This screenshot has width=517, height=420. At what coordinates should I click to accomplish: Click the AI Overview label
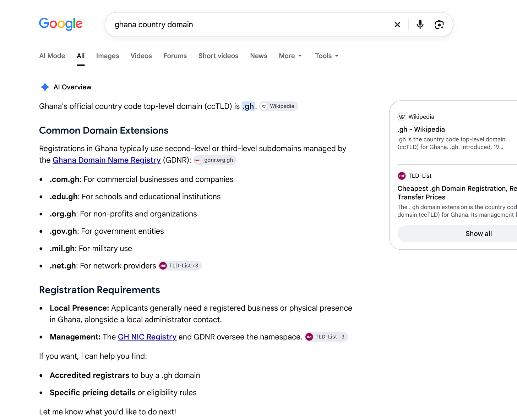tap(72, 87)
